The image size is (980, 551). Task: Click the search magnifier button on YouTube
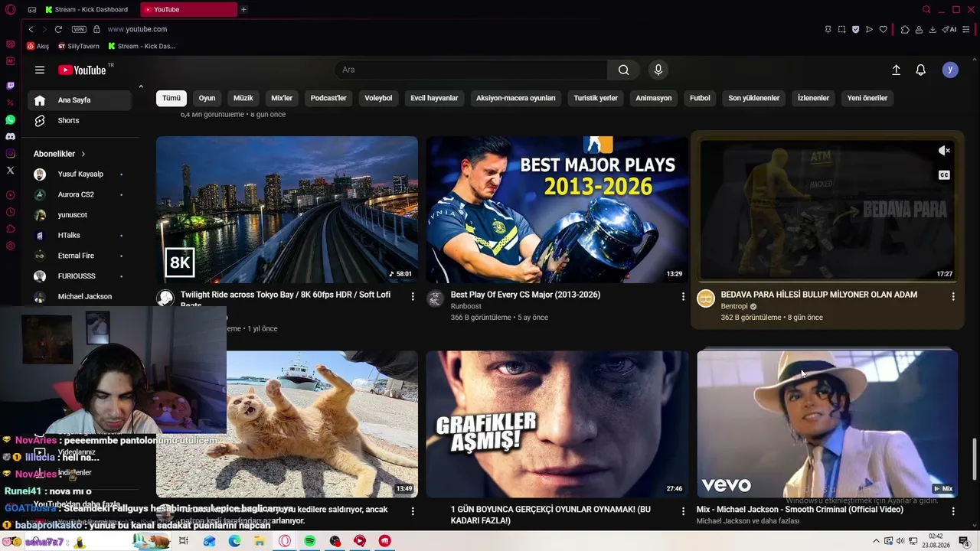click(624, 70)
